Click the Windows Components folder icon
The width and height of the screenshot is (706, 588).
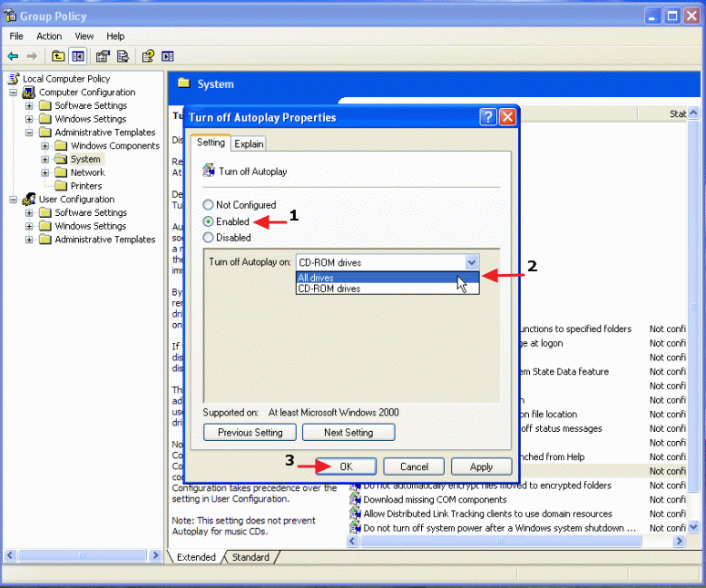click(x=61, y=145)
